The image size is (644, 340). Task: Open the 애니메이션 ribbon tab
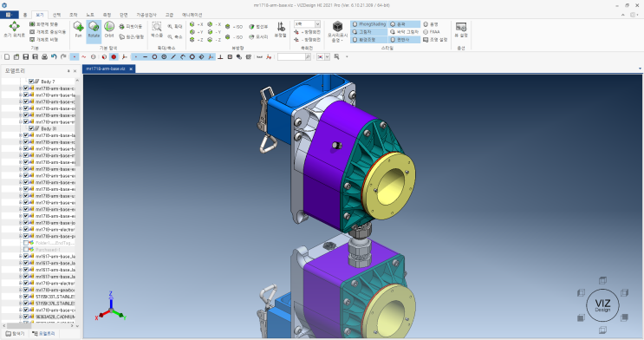(192, 15)
